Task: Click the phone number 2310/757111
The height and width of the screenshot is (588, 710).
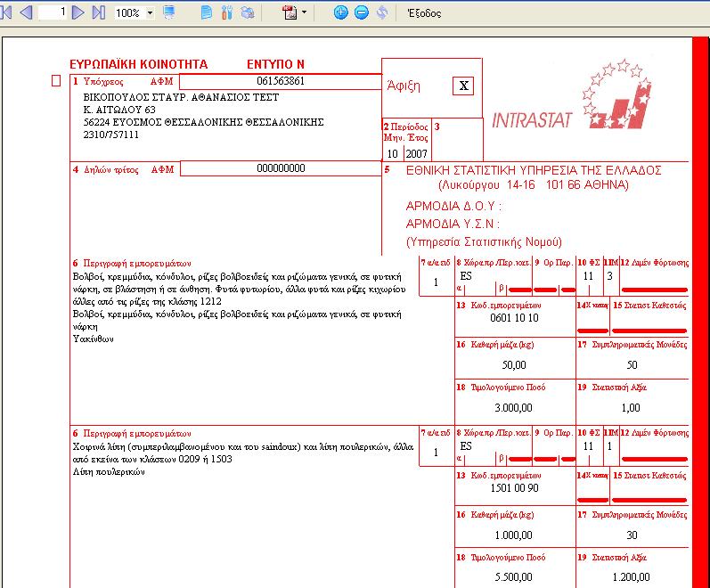Action: click(x=111, y=135)
